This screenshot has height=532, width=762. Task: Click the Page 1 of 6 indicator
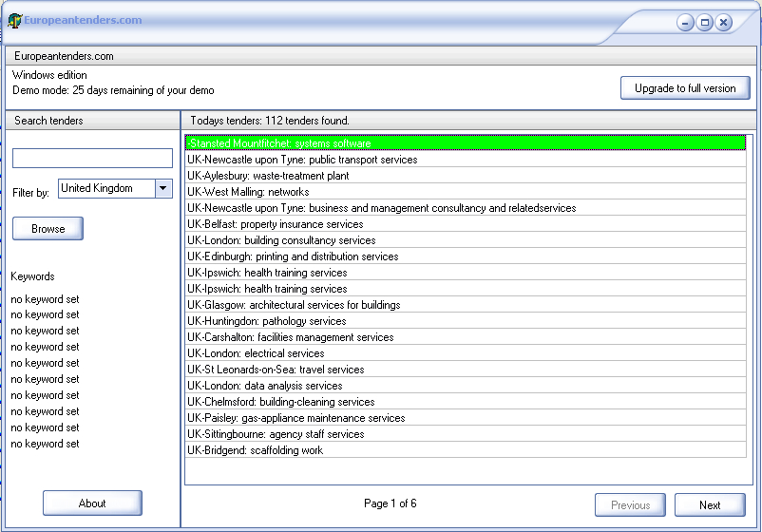point(391,503)
